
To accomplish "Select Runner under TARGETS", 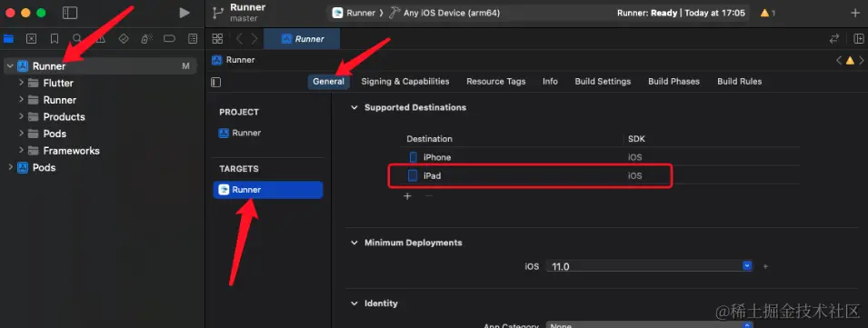I will (268, 190).
